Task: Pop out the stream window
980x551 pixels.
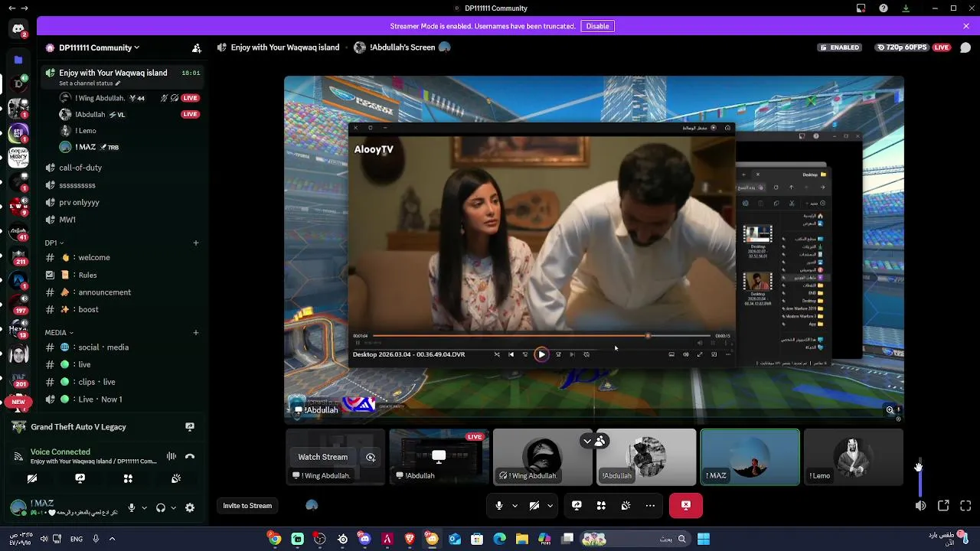Action: click(943, 506)
